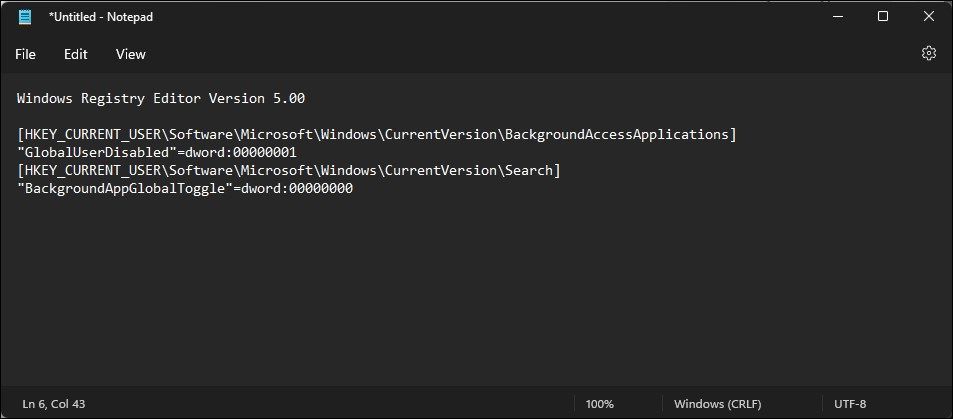The image size is (953, 419).
Task: Click the BackgroundAppGlobalToggle value line
Action: [x=185, y=188]
